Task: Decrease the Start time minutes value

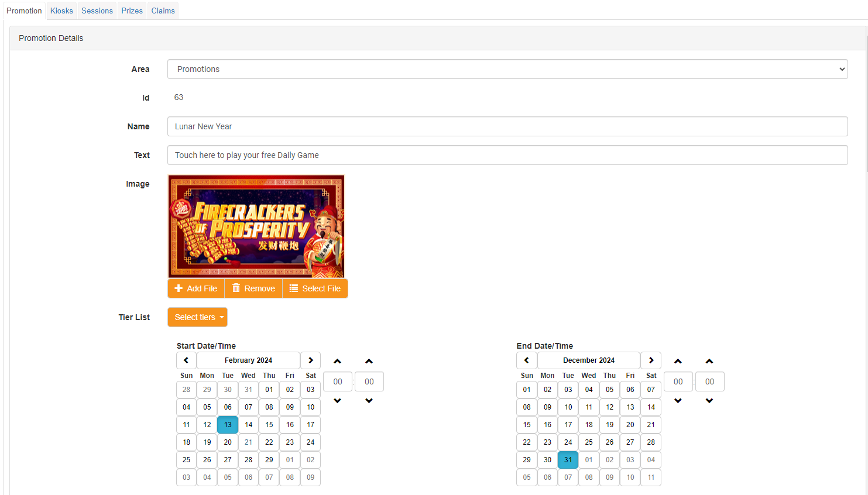Action: pos(369,401)
